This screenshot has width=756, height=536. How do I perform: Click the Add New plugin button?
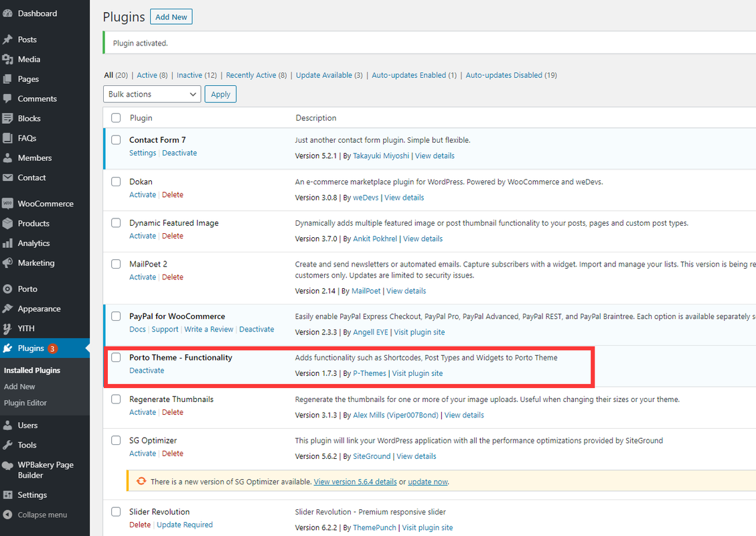[x=171, y=17]
